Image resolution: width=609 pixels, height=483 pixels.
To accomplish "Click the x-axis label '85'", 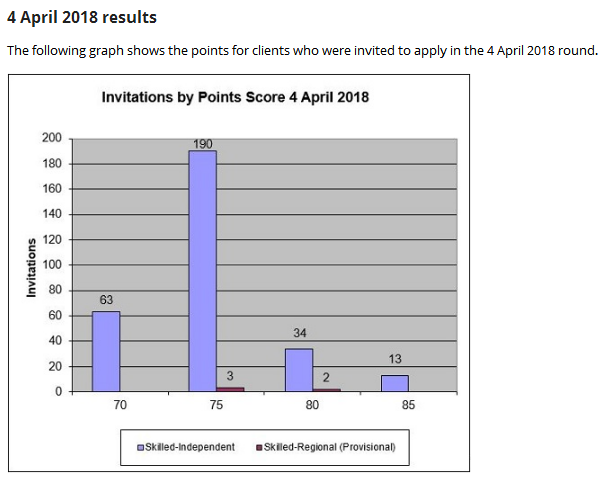I will point(408,405).
